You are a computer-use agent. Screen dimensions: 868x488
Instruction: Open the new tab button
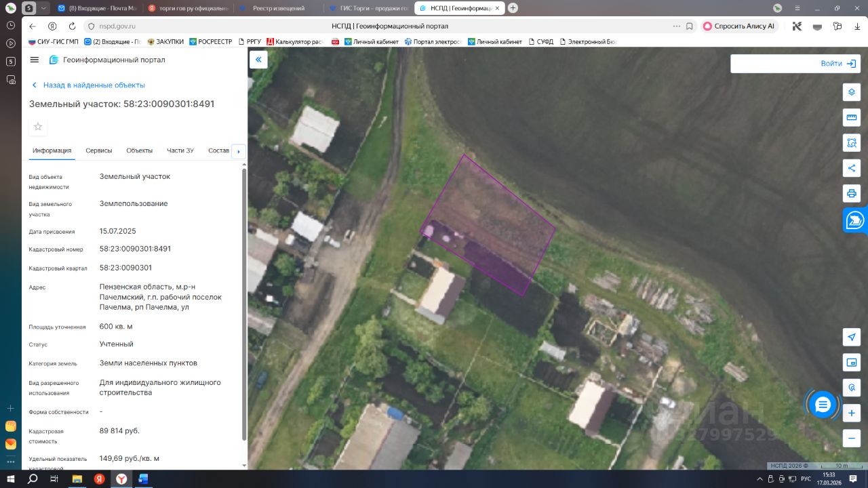[513, 8]
